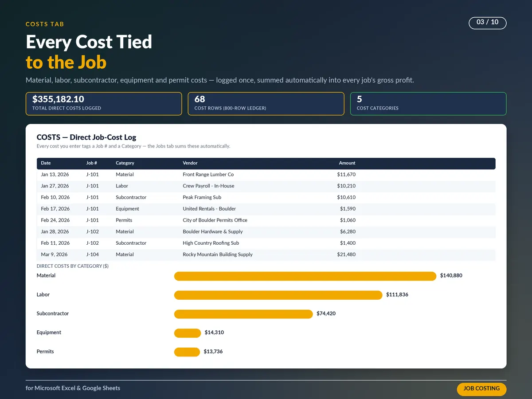Select the $355,182.10 total direct costs card

pos(104,104)
